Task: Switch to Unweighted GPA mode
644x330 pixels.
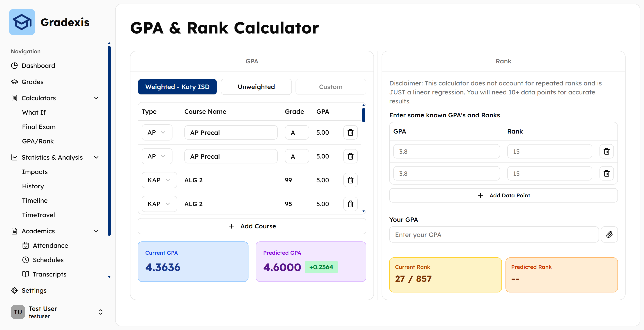Action: [256, 87]
